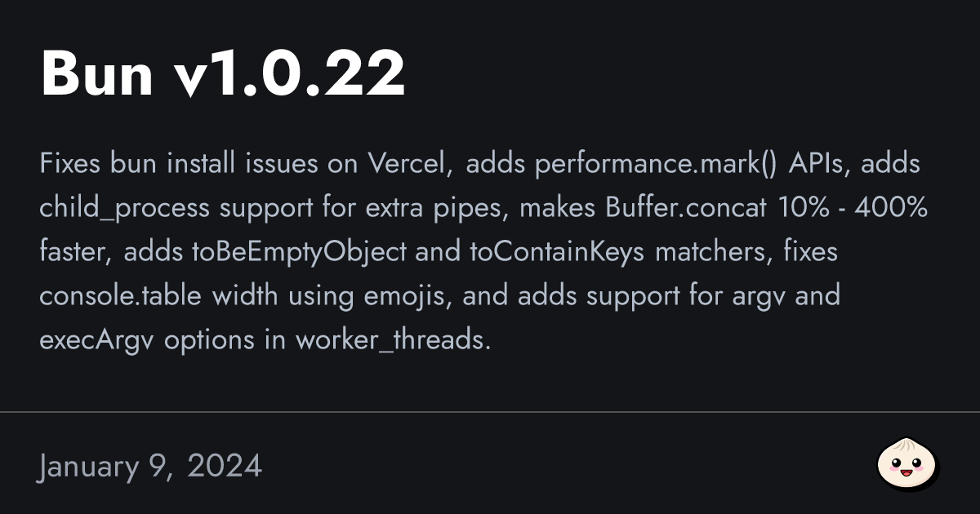This screenshot has height=514, width=980.
Task: Click the Bun v1.0.22 title
Action: (x=222, y=75)
